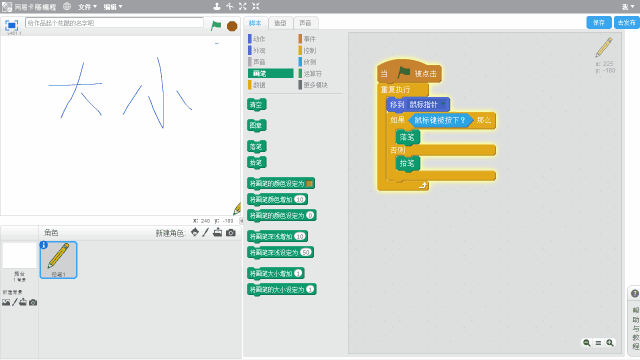Reset scripts area zoom with equals icon
Screen dimensions: 640x360
click(x=598, y=343)
